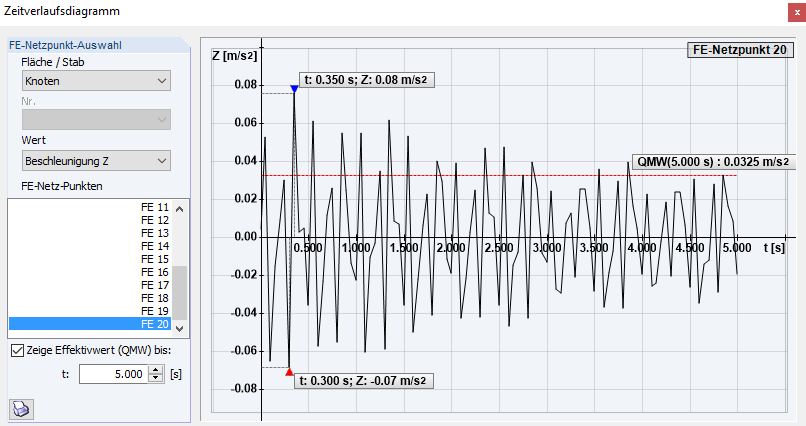Click the maximum label t: 0.350 s

367,80
